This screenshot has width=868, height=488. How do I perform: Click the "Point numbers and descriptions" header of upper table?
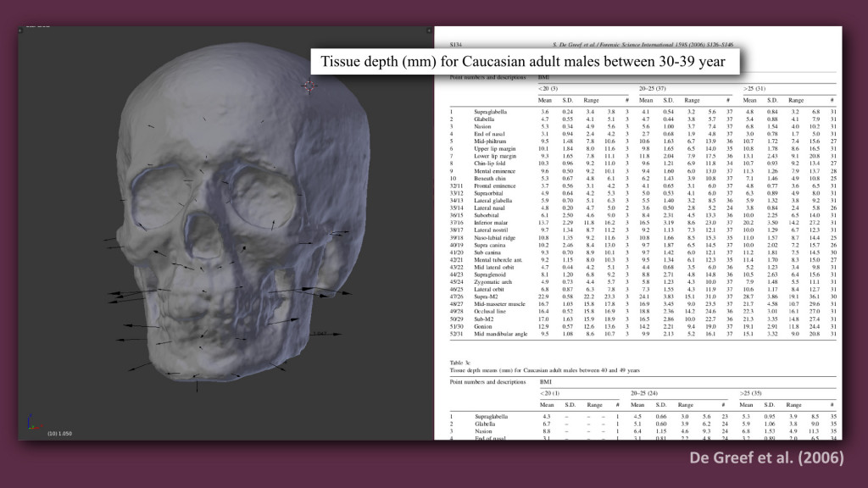[487, 77]
